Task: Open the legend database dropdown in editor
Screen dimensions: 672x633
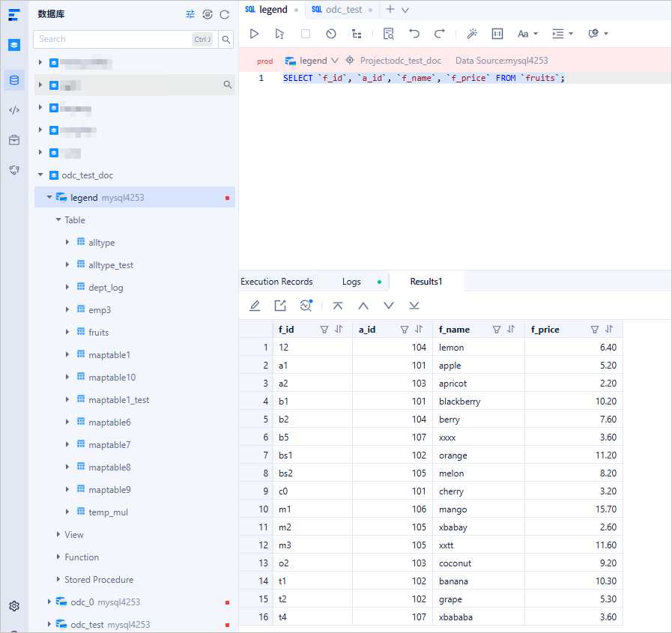Action: click(313, 61)
